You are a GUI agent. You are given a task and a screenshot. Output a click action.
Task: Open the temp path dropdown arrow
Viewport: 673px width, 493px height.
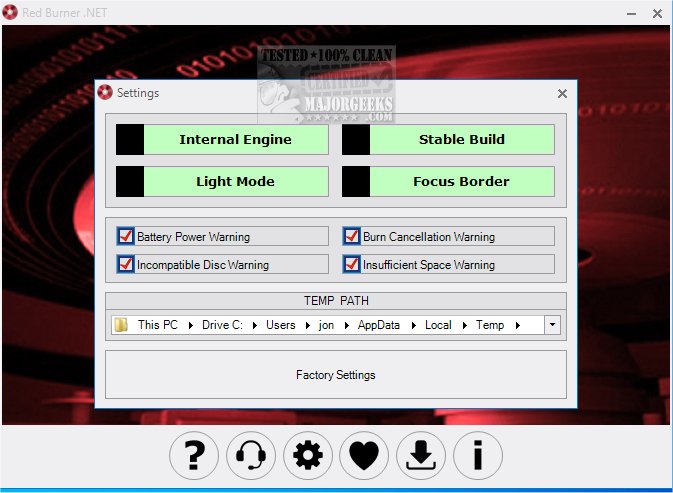pos(552,325)
